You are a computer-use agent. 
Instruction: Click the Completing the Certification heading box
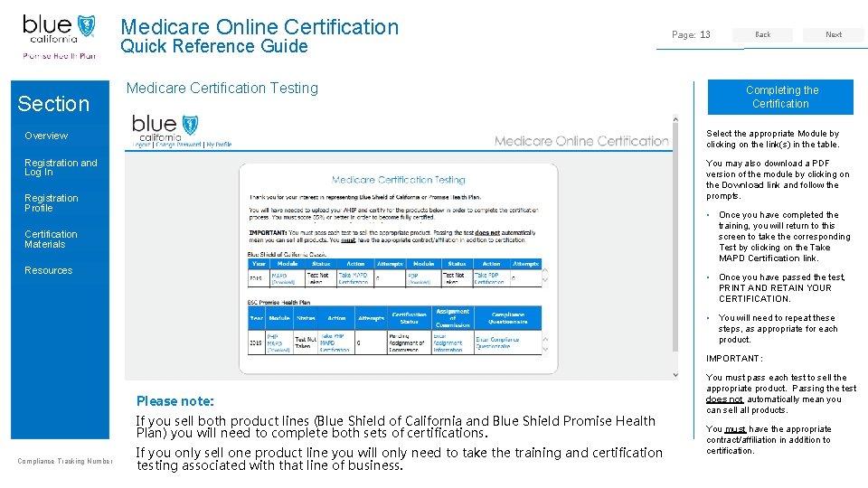pos(780,97)
